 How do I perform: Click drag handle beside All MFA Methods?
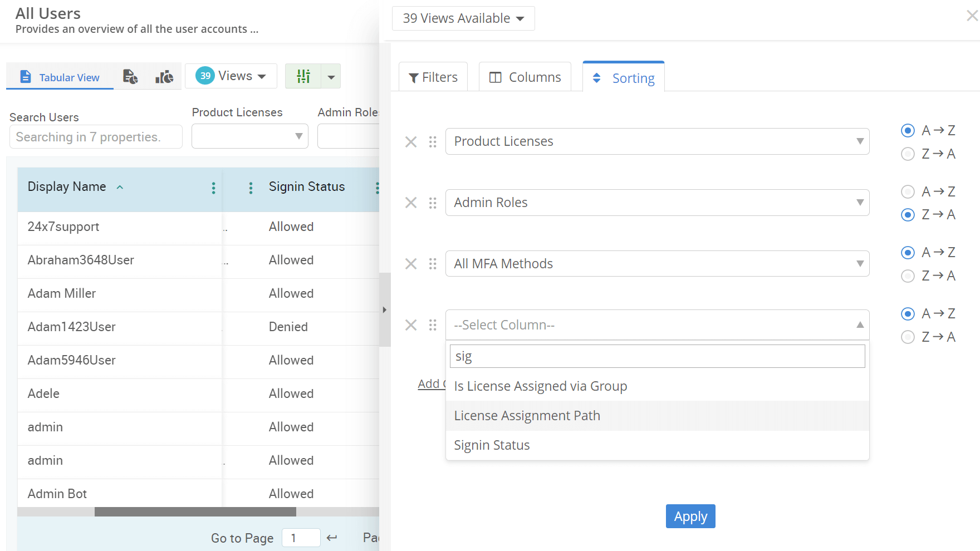click(433, 264)
